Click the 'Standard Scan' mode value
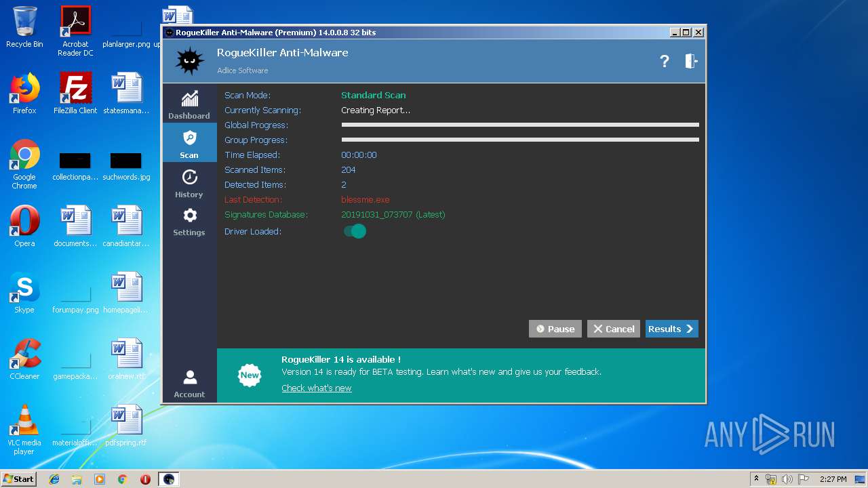 point(374,95)
